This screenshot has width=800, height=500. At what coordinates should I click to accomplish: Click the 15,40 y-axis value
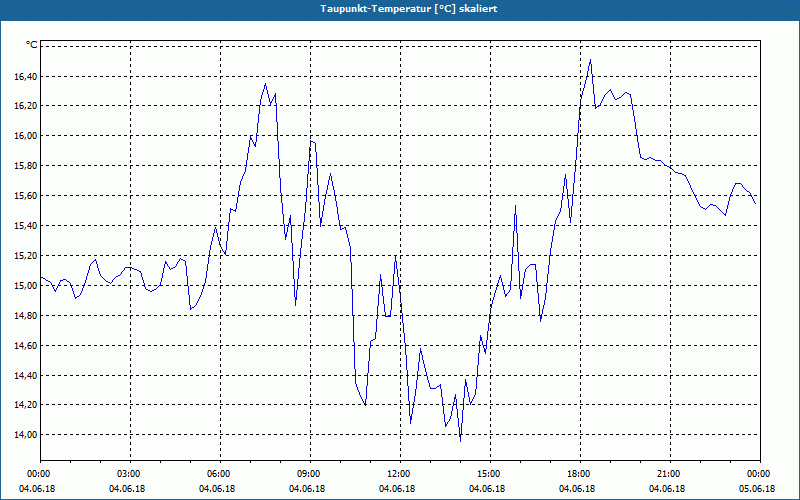click(x=24, y=226)
